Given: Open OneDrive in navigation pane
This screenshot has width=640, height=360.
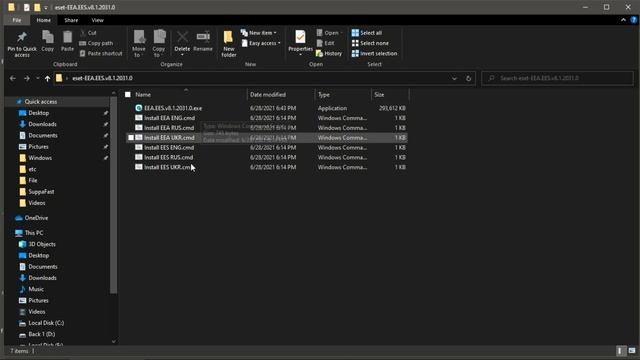Looking at the screenshot, I should pos(36,218).
